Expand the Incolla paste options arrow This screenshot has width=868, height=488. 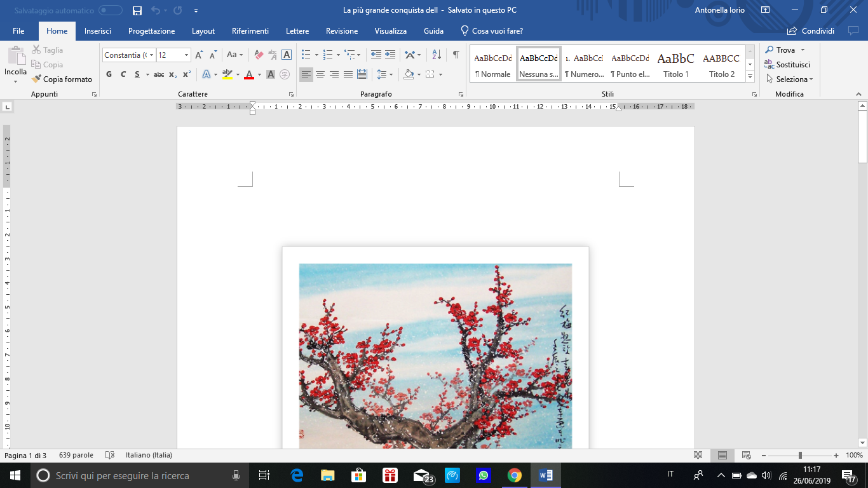pyautogui.click(x=15, y=81)
